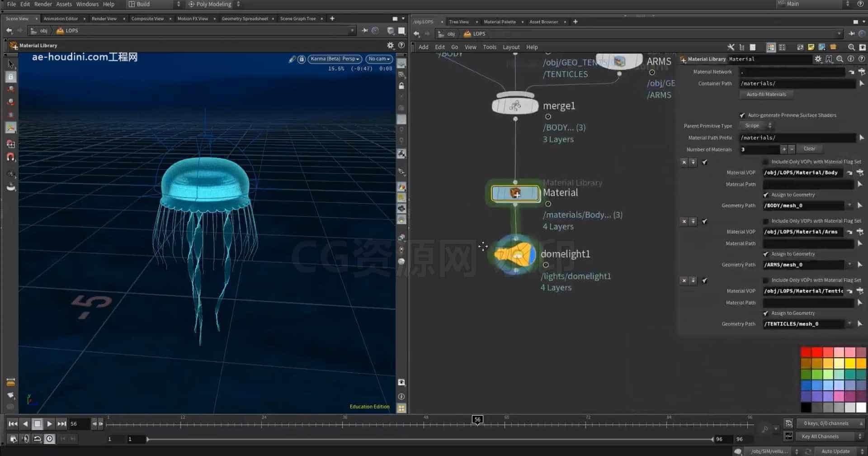Toggle Auto-generate Preview Surface Shaders checkbox
Viewport: 868px width, 456px height.
click(742, 115)
